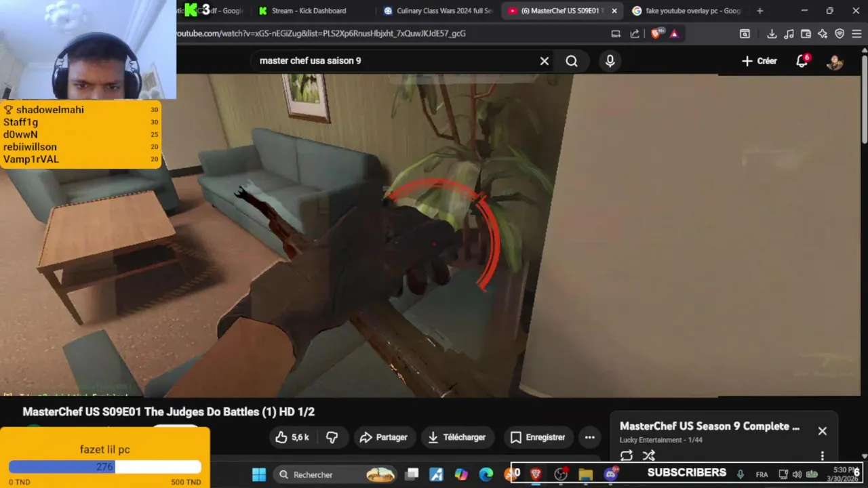
Task: Save video with Enregistrer button
Action: (538, 437)
